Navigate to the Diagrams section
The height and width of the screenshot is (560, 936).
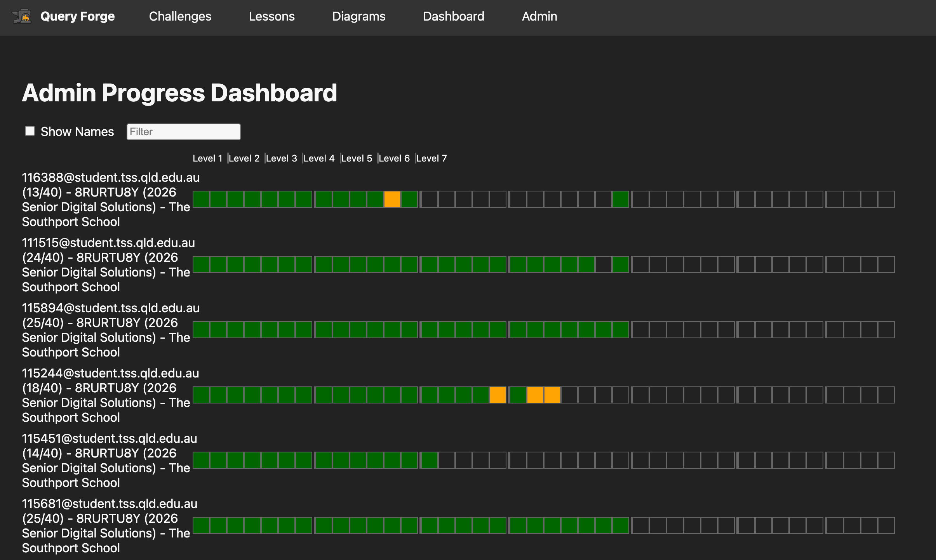[359, 16]
